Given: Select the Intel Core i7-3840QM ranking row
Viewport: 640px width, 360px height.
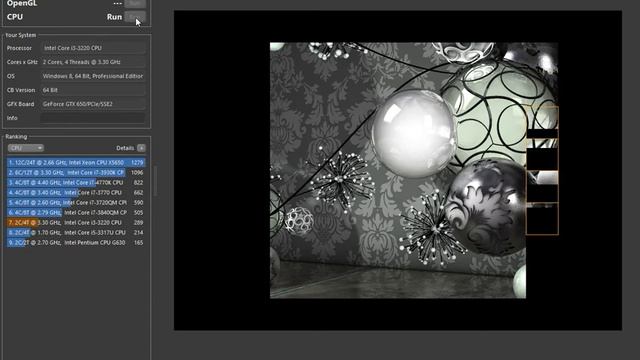Looking at the screenshot, I should 76,213.
